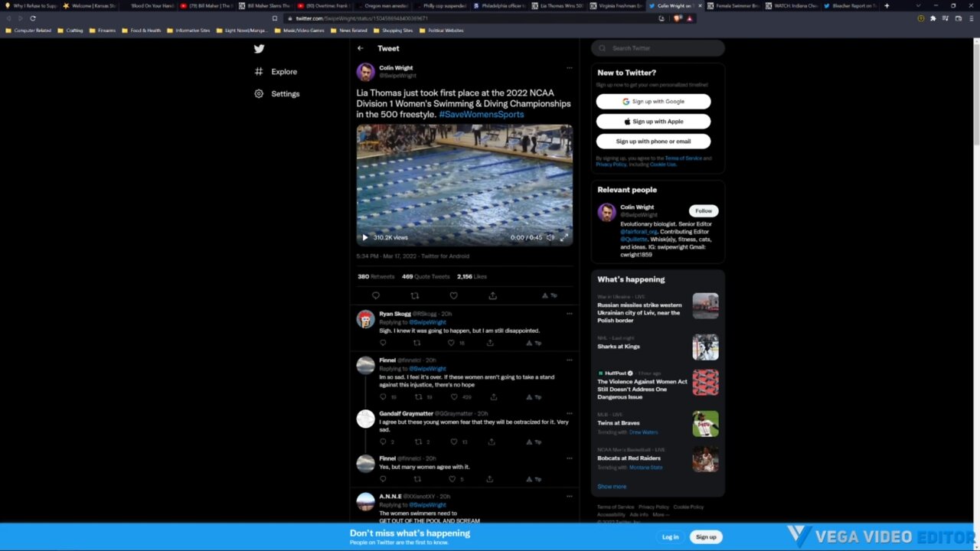Open more options on Ryan Skogg's reply
The image size is (980, 551).
(x=569, y=313)
